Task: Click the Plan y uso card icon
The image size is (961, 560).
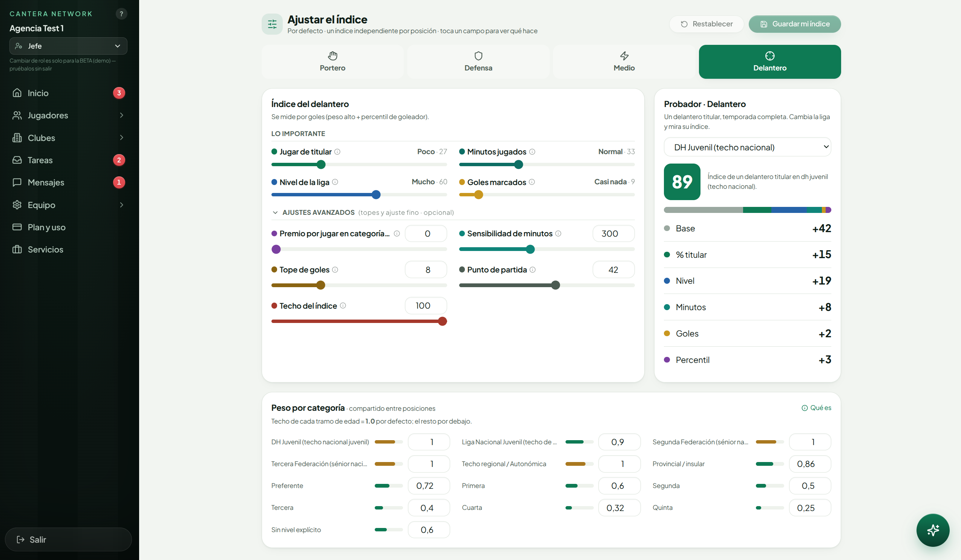Action: [x=17, y=227]
